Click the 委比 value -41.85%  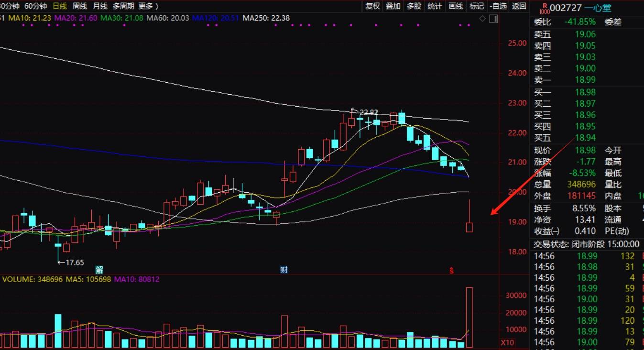[580, 22]
